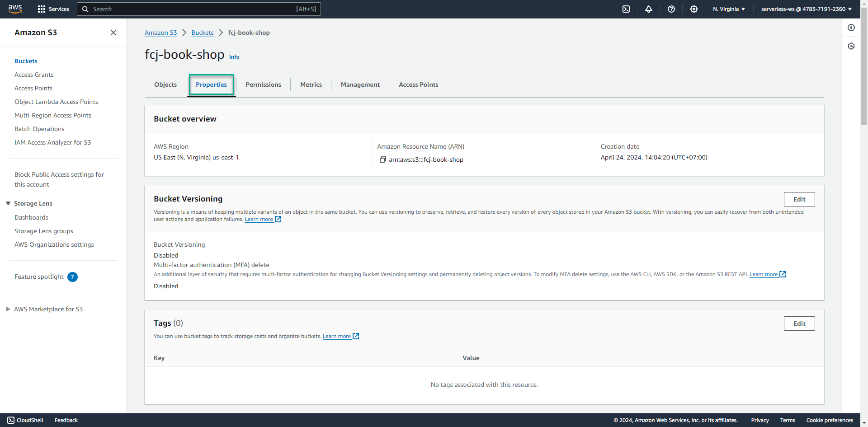
Task: Click the Value column header
Action: [x=471, y=358]
